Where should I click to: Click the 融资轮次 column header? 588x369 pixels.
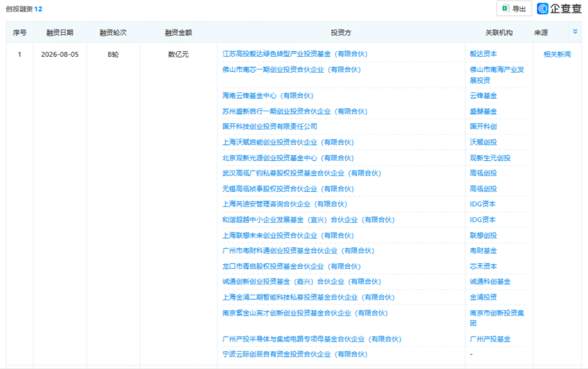click(113, 33)
